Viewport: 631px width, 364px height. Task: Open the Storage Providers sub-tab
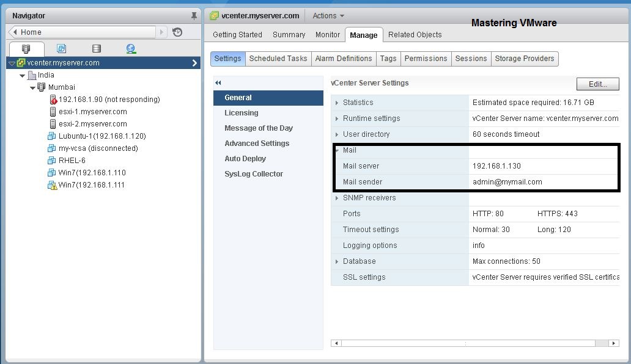click(x=525, y=58)
